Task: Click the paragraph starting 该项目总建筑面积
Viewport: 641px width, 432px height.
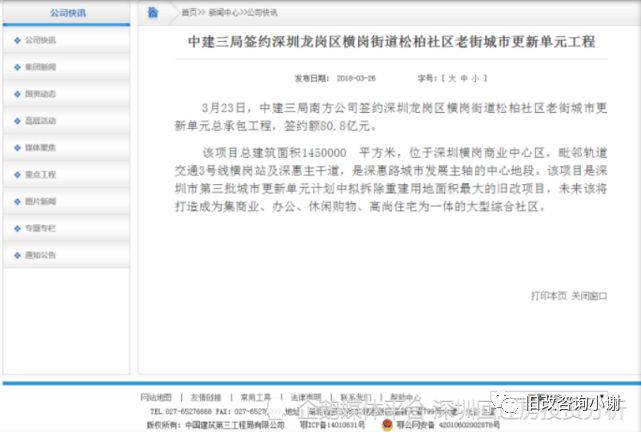Action: point(391,180)
